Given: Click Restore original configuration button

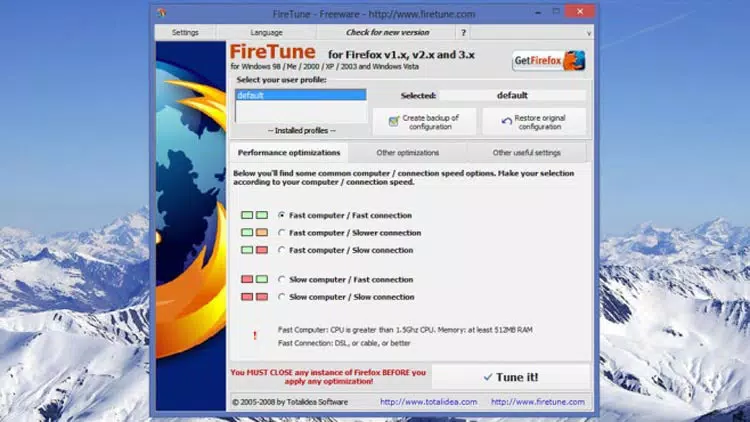Looking at the screenshot, I should pos(534,122).
